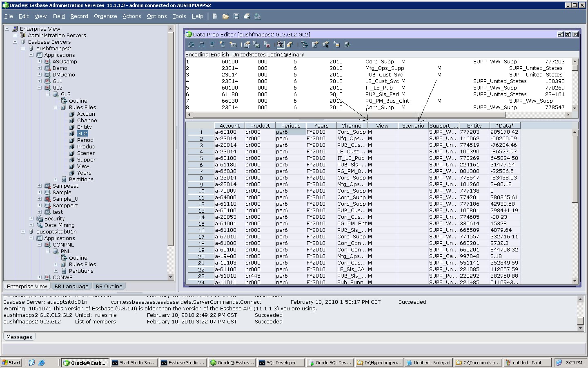Select the Years rules file in tree
Screen dimensions: 588x368
tap(84, 173)
